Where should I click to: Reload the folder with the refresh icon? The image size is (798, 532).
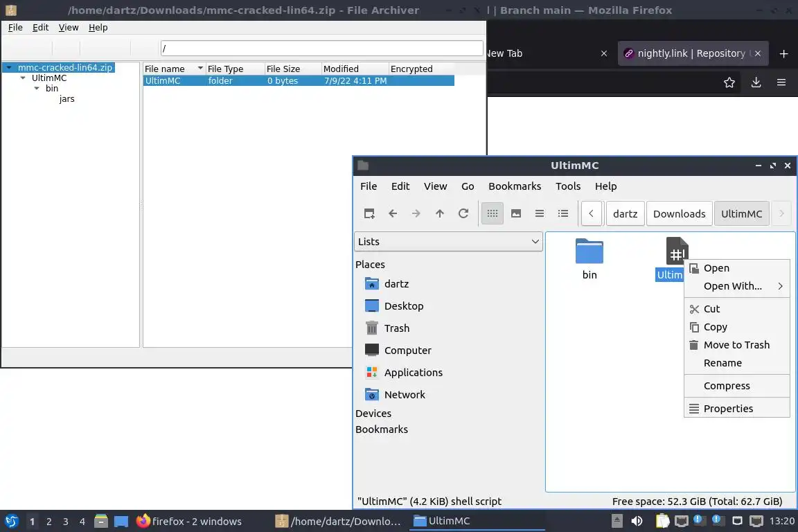(x=463, y=214)
